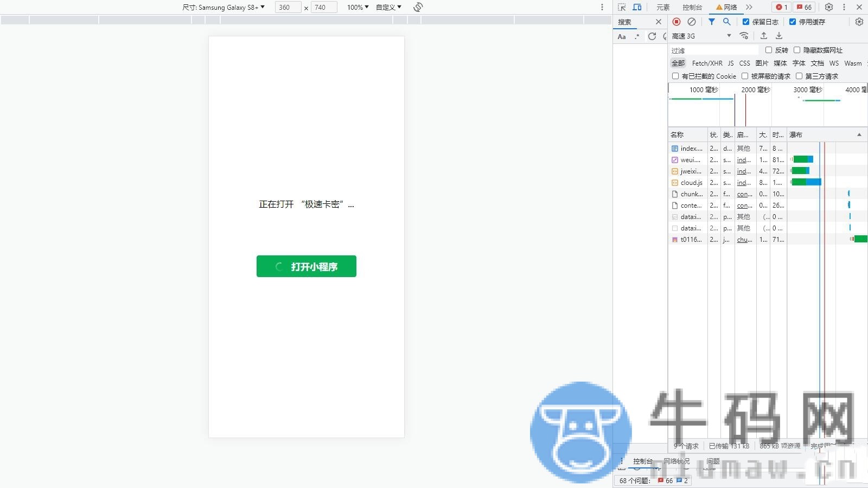The image size is (868, 488).
Task: Filter requests by 媒体 media type
Action: [x=780, y=63]
